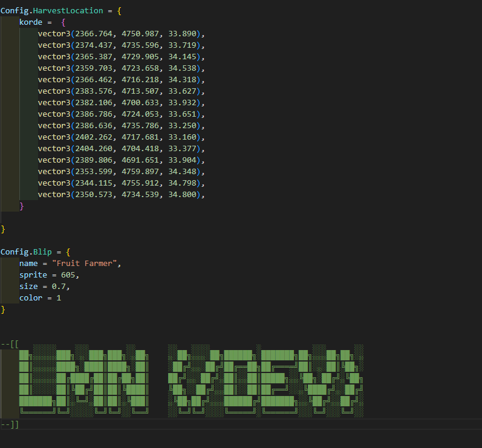482x448 pixels.
Task: Click the comment closer --]]
Action: click(x=10, y=424)
